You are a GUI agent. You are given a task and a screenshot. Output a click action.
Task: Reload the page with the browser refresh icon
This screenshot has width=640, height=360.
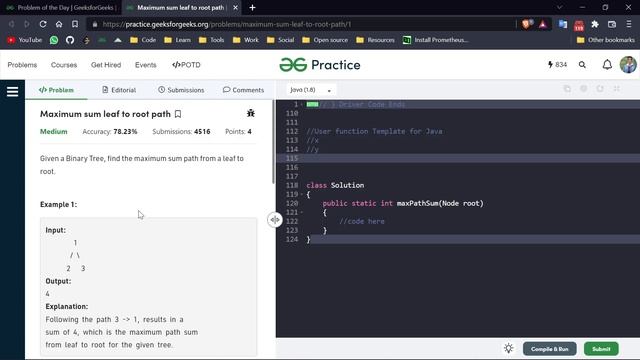43,24
